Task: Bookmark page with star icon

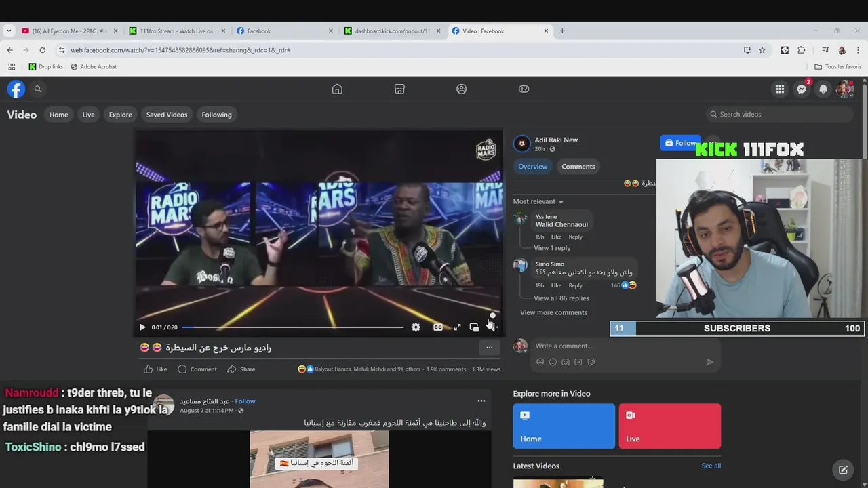Action: tap(762, 50)
